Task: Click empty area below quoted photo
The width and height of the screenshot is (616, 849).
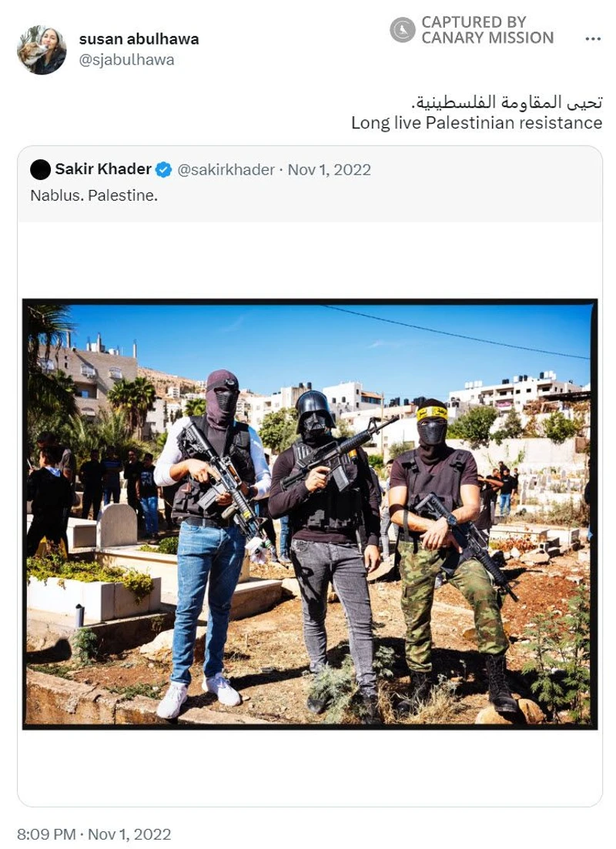Action: point(310,767)
